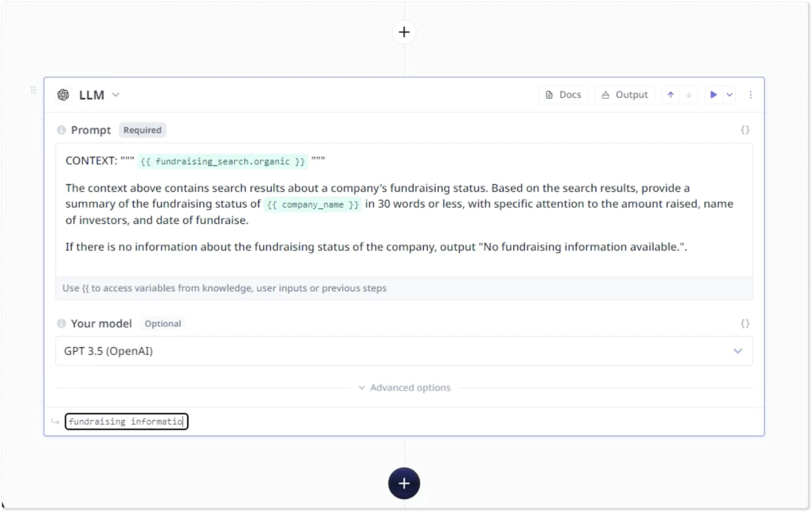812x512 pixels.
Task: Open run options chevron beside play button
Action: [x=729, y=95]
